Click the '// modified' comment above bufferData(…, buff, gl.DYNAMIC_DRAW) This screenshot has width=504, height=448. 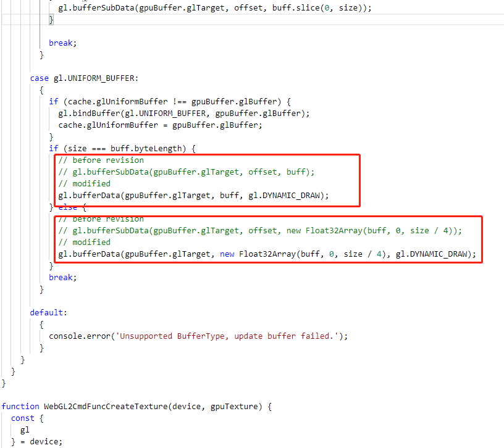point(84,183)
